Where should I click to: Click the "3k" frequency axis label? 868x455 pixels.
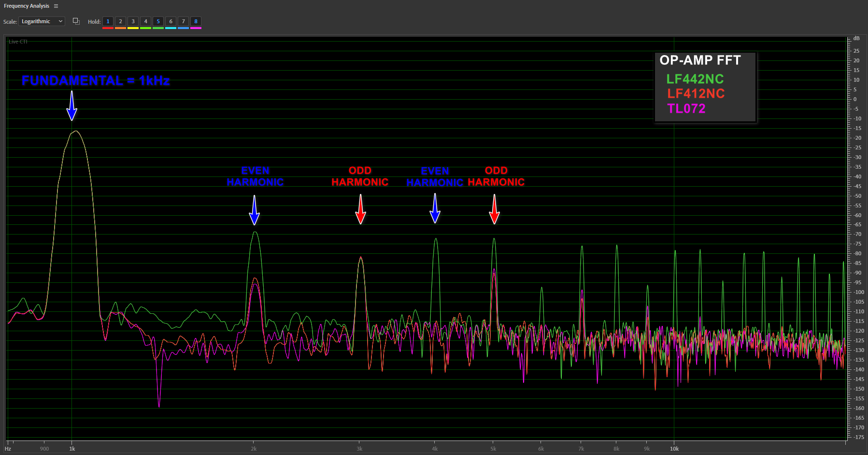click(x=359, y=449)
